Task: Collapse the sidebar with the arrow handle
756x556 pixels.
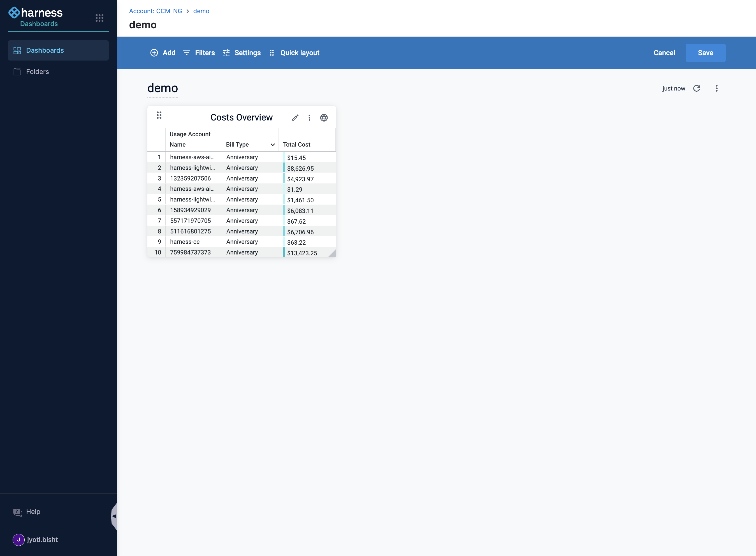Action: 114,516
